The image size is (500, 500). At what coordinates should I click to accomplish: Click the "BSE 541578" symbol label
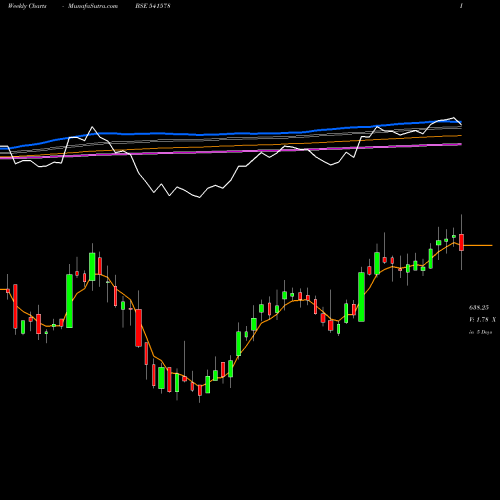tap(153, 6)
